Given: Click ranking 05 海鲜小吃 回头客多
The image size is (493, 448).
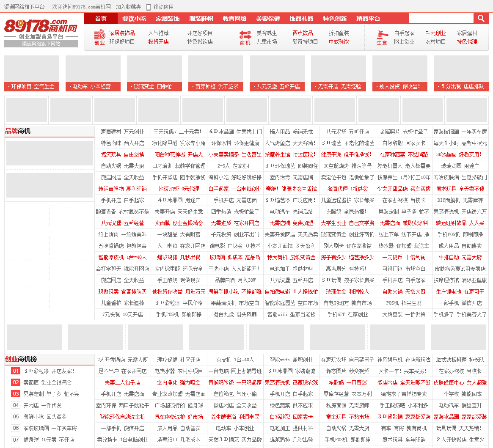Looking at the screenshot, I should [x=45, y=417].
